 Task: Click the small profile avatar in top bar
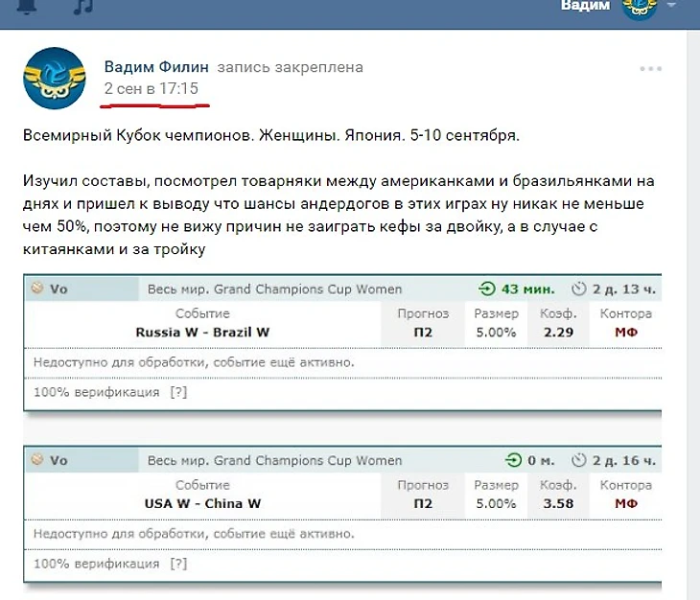click(640, 7)
